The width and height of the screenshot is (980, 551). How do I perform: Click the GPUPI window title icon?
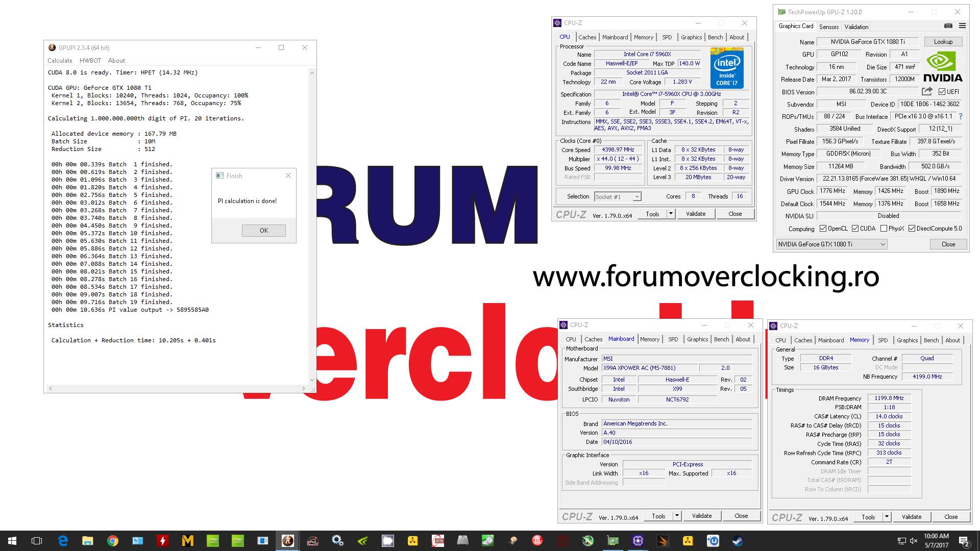[52, 47]
